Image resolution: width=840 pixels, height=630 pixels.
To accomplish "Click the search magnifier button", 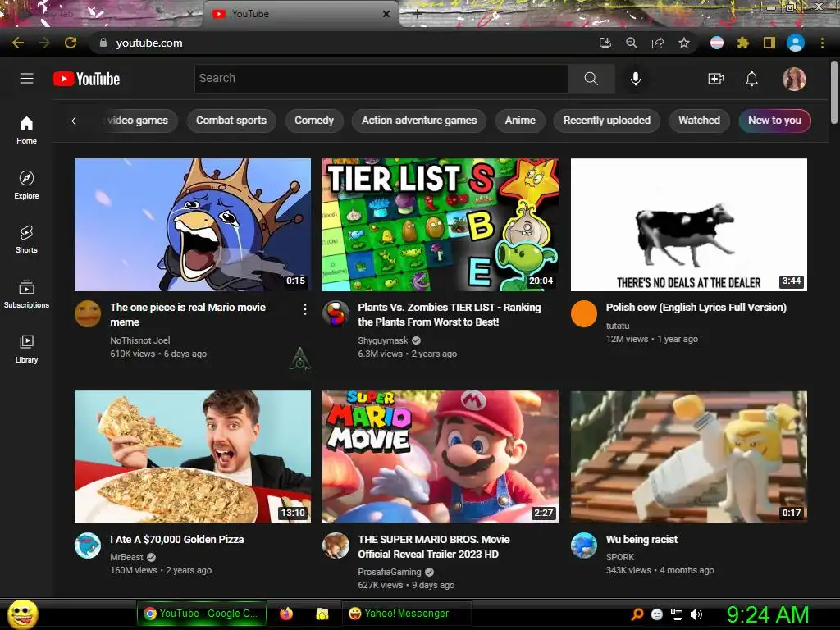I will point(591,79).
